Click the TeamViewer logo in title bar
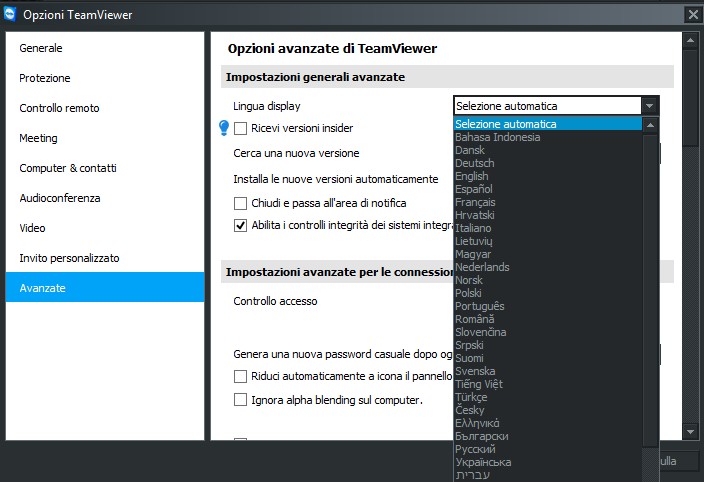Viewport: 704px width, 482px height. pos(9,14)
